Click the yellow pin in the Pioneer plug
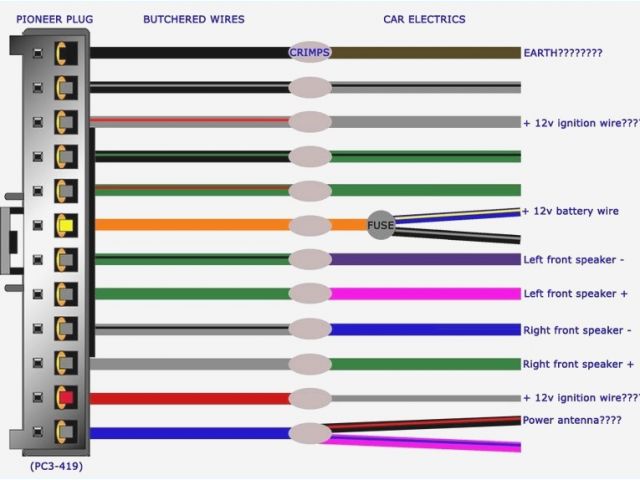The width and height of the screenshot is (640, 480). pos(66,225)
